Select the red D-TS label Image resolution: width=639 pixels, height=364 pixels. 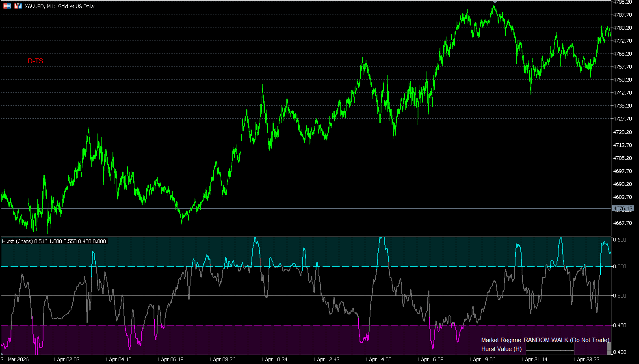35,61
